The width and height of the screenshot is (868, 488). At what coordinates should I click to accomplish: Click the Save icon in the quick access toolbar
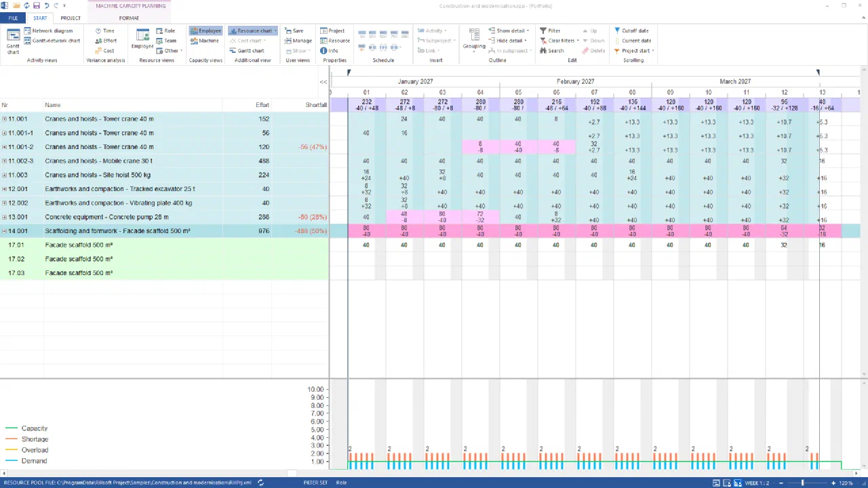click(37, 5)
